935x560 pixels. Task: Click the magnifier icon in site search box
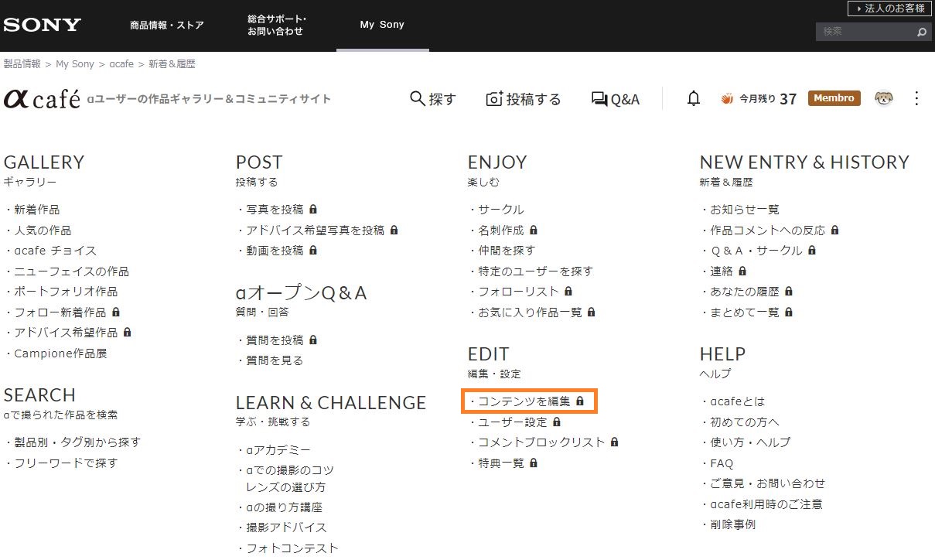coord(921,32)
